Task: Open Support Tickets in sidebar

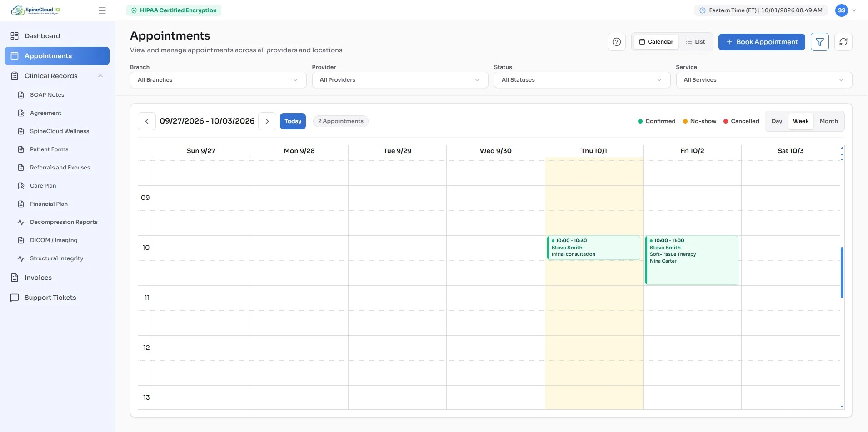Action: point(57,298)
